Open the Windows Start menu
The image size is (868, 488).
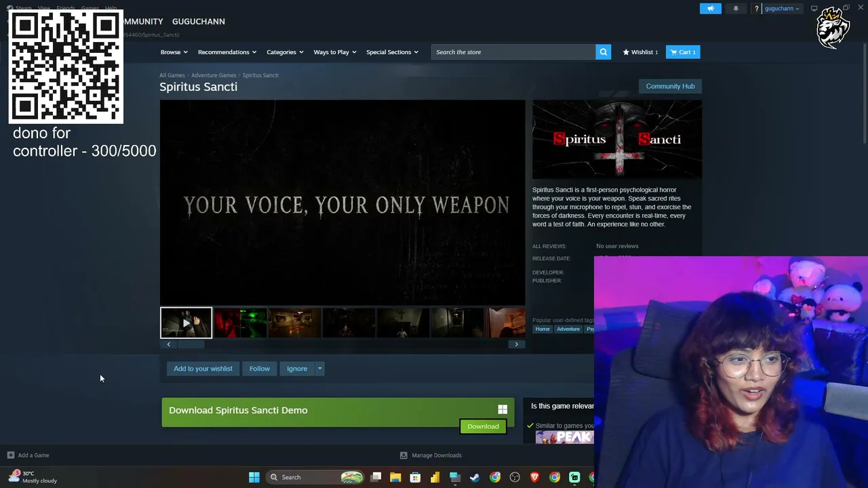254,477
